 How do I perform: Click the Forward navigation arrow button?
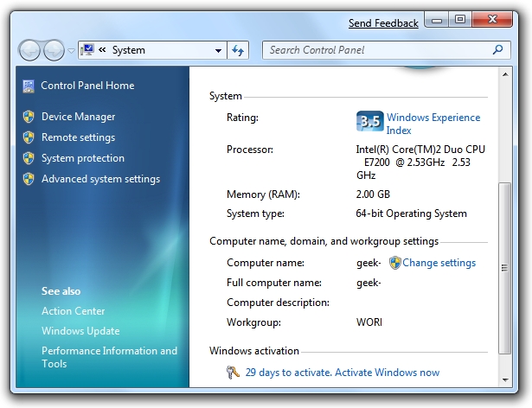click(54, 50)
